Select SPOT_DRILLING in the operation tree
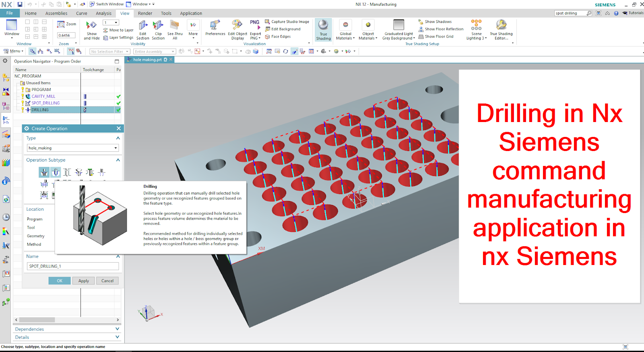Screen dimensions: 644x352 click(x=45, y=103)
